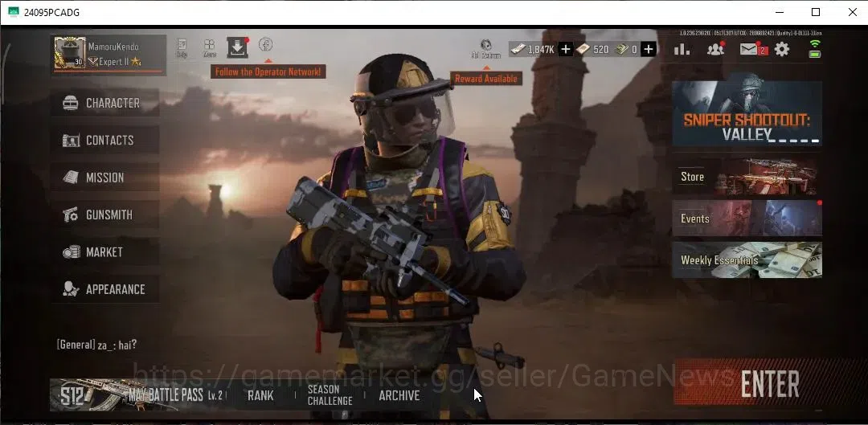Open the Weekly Essentials banner
The width and height of the screenshot is (868, 425).
(x=747, y=260)
